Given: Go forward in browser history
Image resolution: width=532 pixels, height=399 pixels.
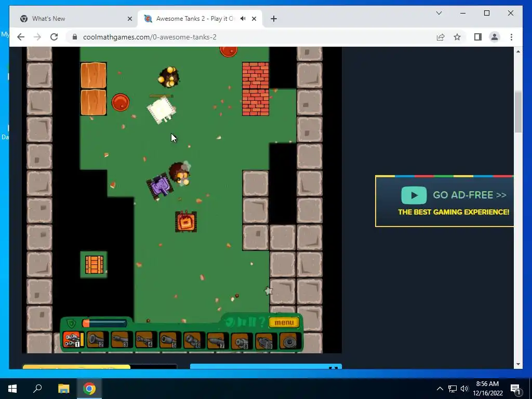Looking at the screenshot, I should point(37,37).
